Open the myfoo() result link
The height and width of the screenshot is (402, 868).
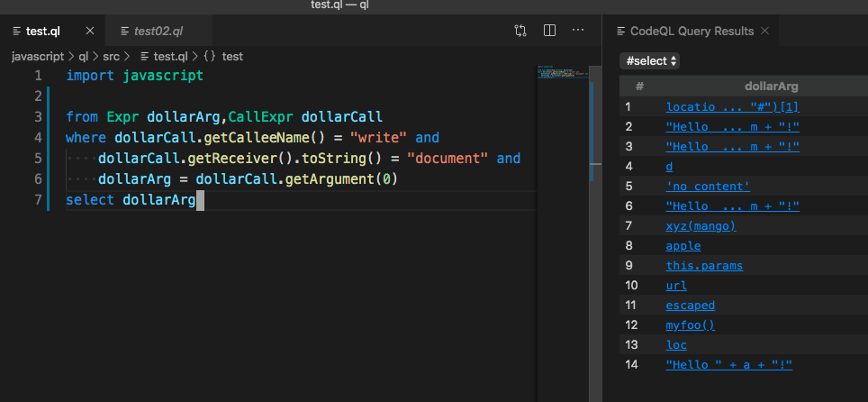tap(691, 324)
